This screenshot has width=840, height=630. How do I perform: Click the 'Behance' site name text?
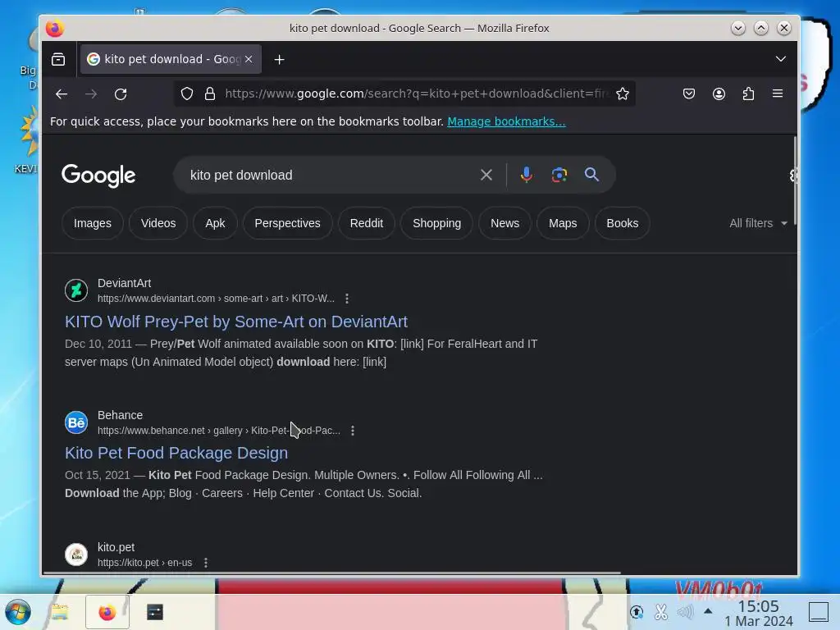point(120,415)
